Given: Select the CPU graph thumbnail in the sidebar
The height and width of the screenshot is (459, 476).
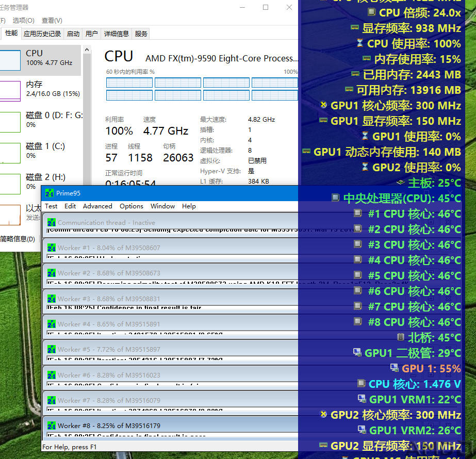Looking at the screenshot, I should (10, 60).
